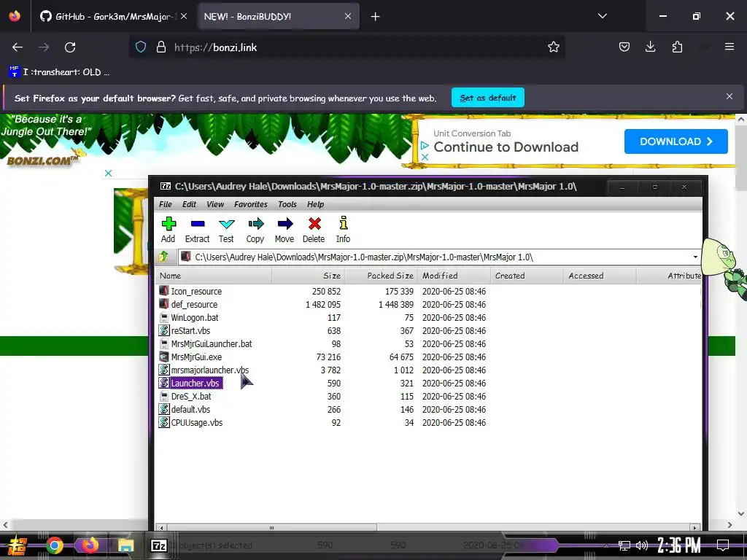Open the Help menu in 7-Zip
The width and height of the screenshot is (747, 560).
click(315, 204)
